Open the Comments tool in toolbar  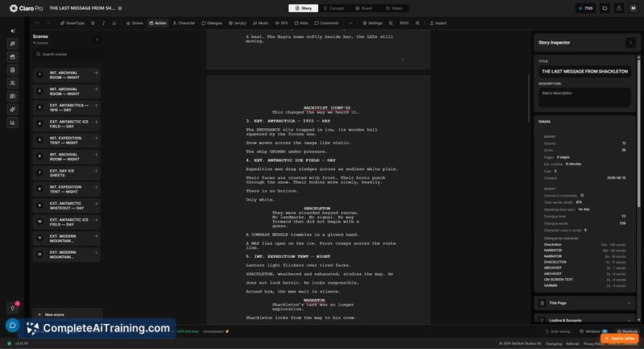(x=327, y=23)
